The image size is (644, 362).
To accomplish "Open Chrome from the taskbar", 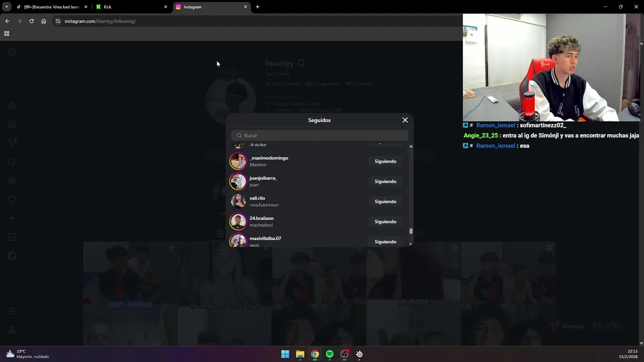I will (314, 354).
